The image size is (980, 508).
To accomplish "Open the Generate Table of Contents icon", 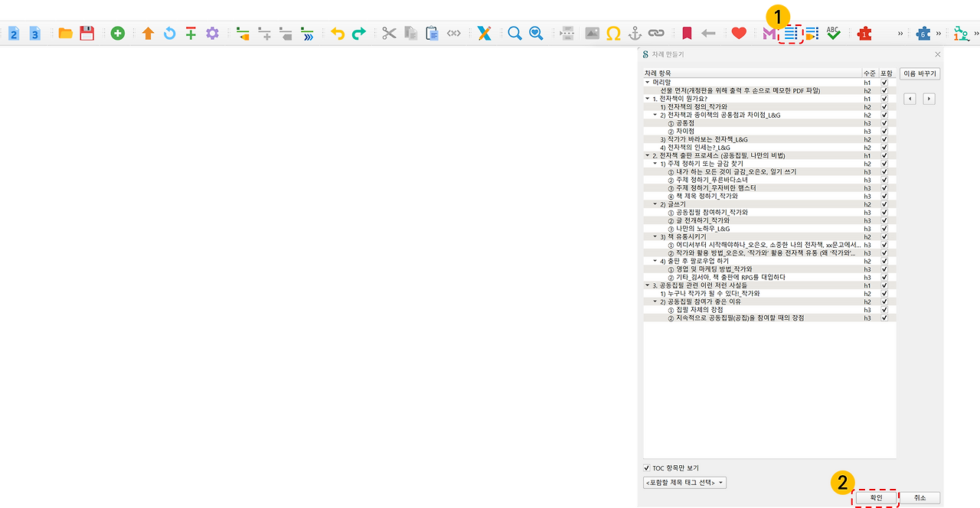I will tap(792, 33).
